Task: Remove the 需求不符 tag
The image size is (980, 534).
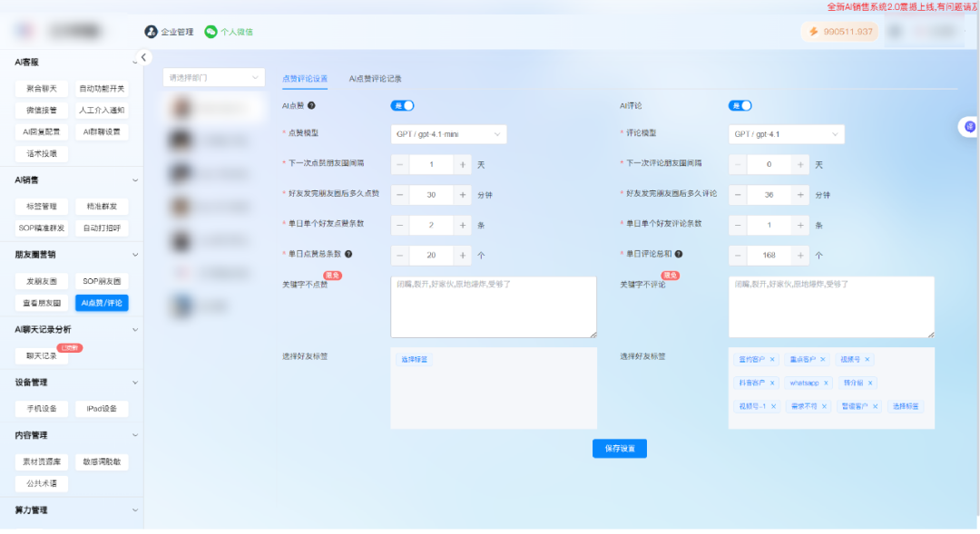Action: [824, 406]
